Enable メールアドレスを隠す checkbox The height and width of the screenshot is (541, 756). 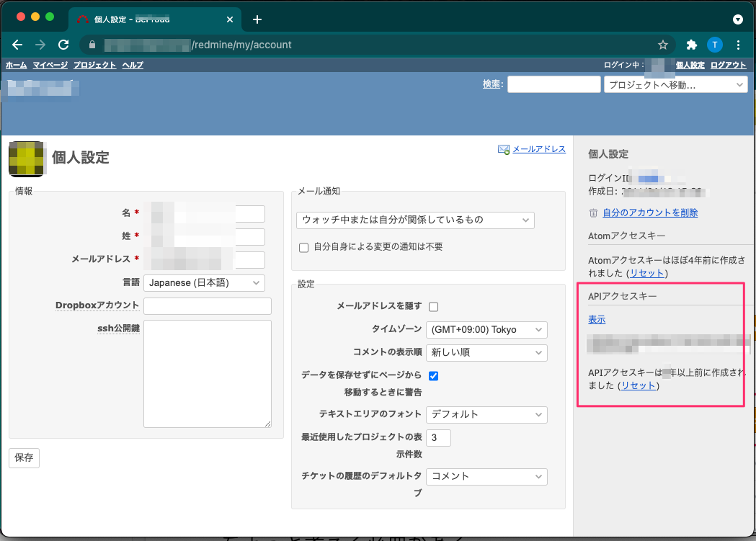[433, 306]
